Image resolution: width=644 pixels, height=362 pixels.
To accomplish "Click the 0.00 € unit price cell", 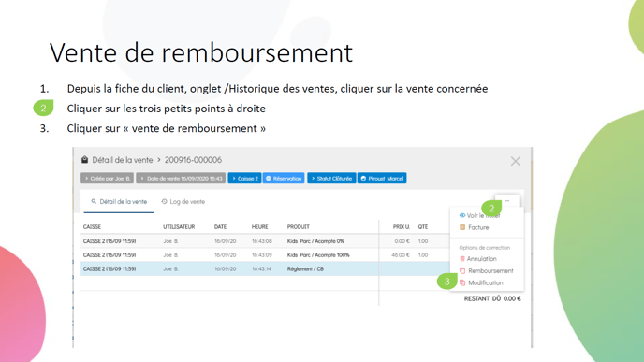I will click(x=402, y=241).
